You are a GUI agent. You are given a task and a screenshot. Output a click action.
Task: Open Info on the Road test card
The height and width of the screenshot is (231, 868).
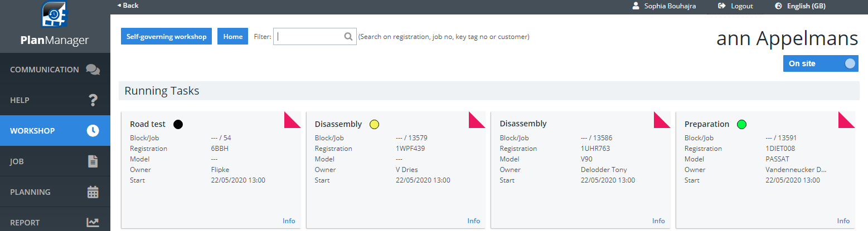289,221
